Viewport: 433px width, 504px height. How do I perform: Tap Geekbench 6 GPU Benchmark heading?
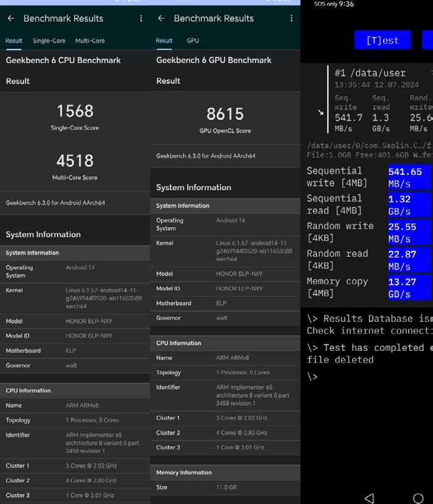214,60
